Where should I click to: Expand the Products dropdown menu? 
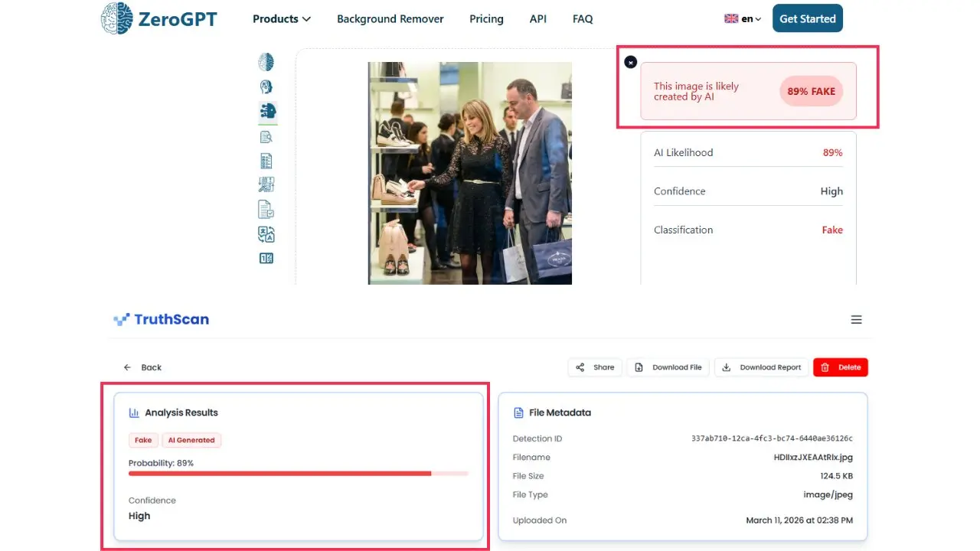[281, 19]
